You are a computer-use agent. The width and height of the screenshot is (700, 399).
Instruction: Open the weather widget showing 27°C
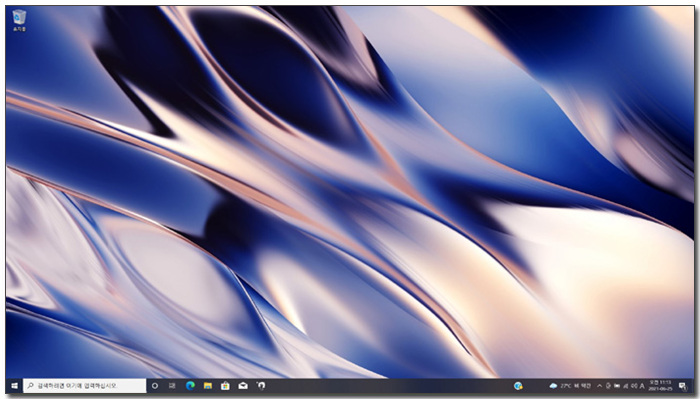(x=571, y=386)
